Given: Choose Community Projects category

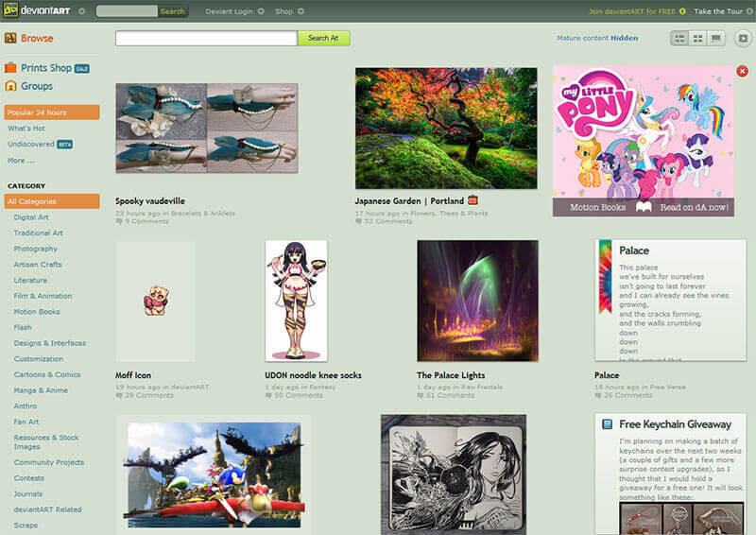Looking at the screenshot, I should pyautogui.click(x=49, y=462).
